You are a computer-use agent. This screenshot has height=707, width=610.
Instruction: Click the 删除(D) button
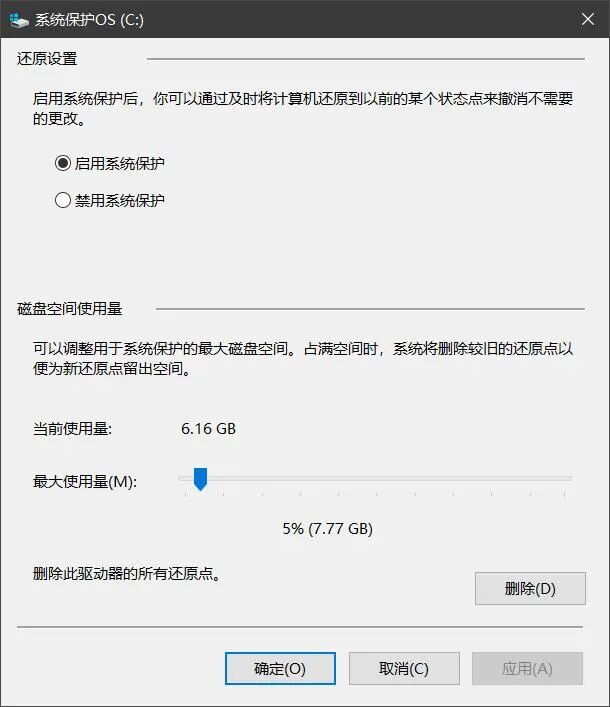tap(530, 588)
